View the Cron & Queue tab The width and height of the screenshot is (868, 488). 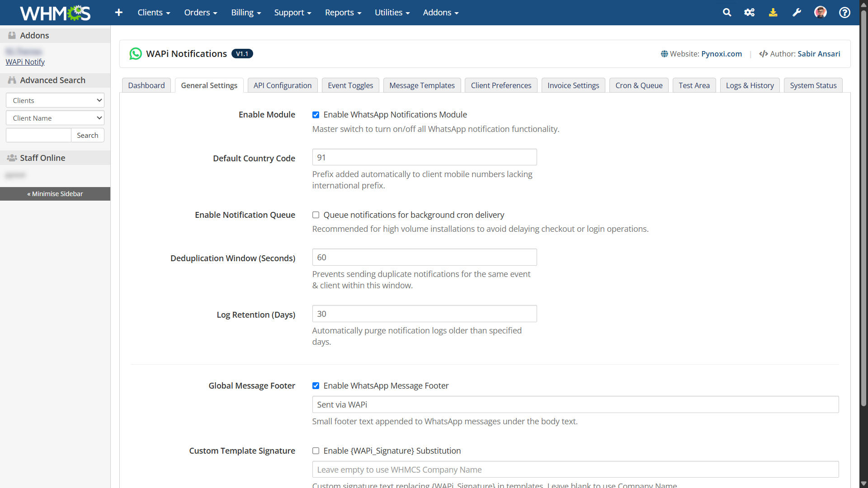639,85
